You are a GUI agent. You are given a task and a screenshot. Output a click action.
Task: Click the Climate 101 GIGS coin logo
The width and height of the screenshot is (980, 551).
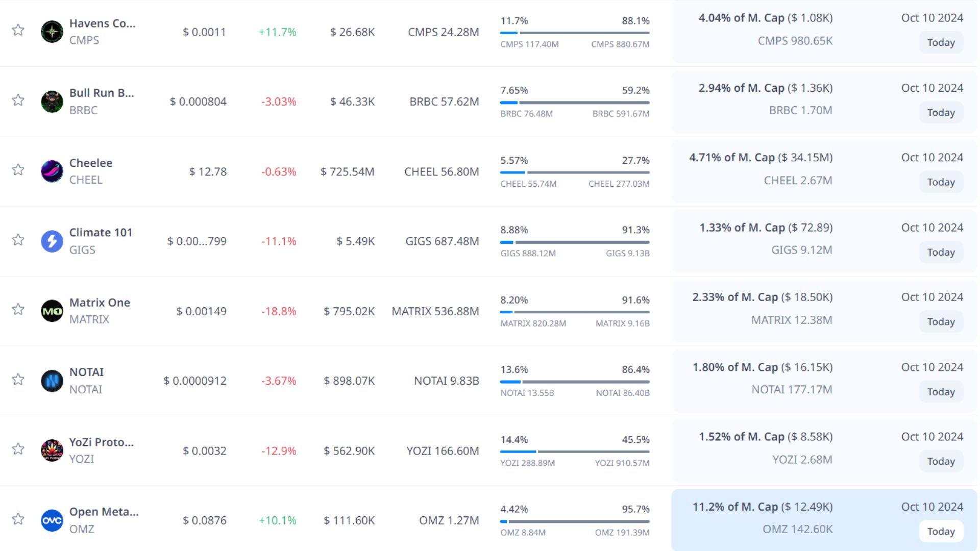tap(52, 241)
